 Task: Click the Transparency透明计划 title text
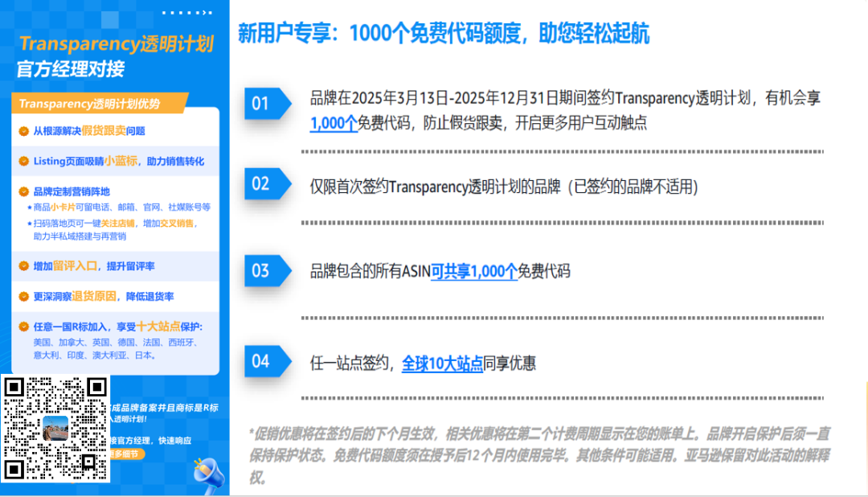(117, 43)
